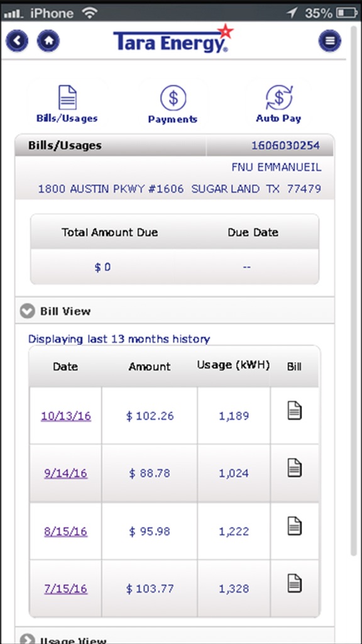362x644 pixels.
Task: Open Auto Pay section
Action: pos(278,104)
